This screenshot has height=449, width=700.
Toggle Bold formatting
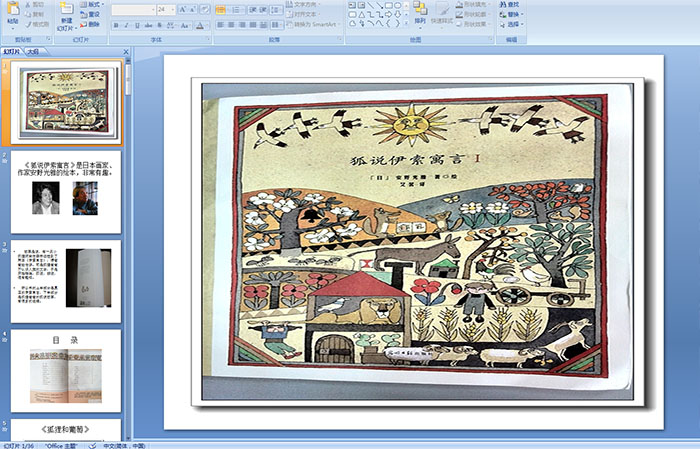click(116, 25)
